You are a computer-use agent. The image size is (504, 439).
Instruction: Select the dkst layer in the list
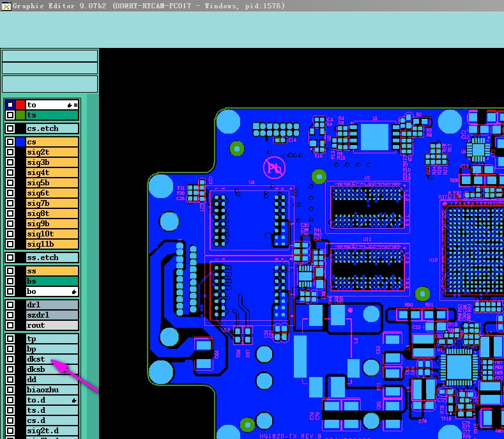point(52,359)
